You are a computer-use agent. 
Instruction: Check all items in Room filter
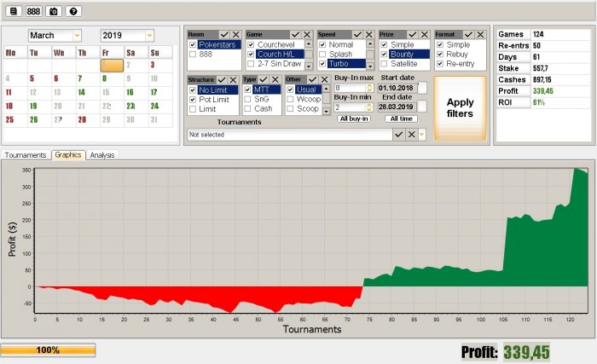(x=224, y=35)
